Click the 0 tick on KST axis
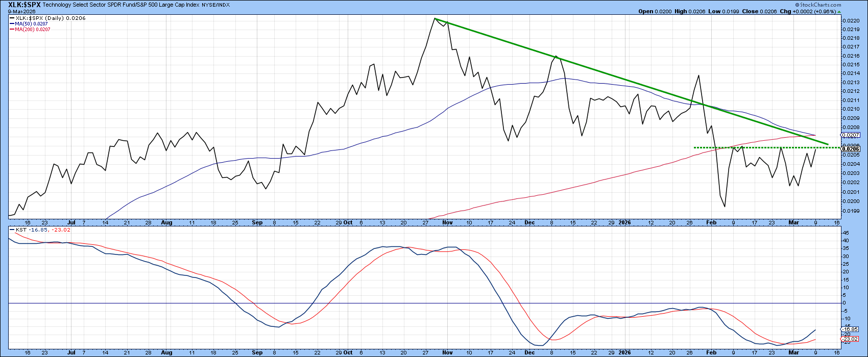The image size is (868, 357). click(844, 303)
